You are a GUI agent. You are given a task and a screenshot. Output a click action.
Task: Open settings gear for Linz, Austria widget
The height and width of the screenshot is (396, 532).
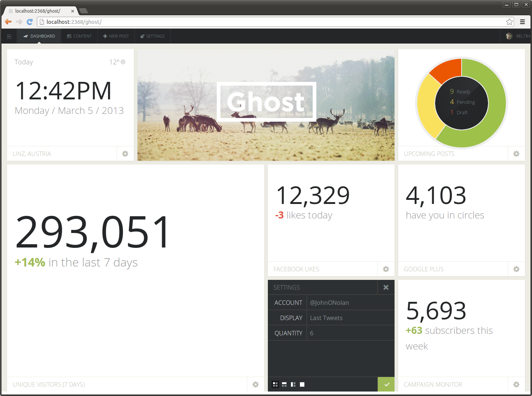click(125, 154)
